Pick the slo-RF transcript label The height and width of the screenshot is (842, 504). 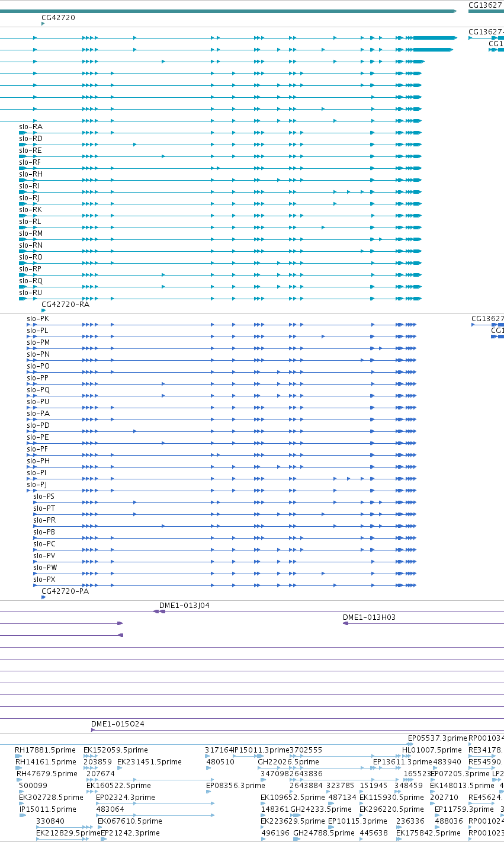coord(30,162)
